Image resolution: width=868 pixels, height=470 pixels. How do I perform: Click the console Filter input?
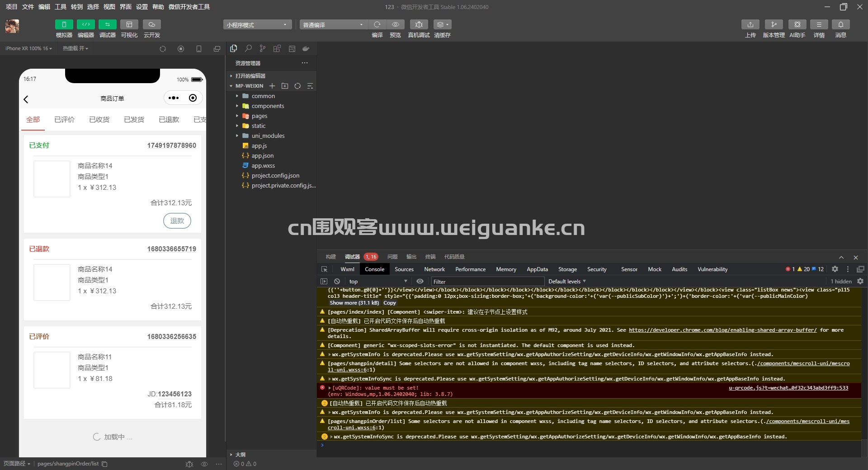pos(487,282)
